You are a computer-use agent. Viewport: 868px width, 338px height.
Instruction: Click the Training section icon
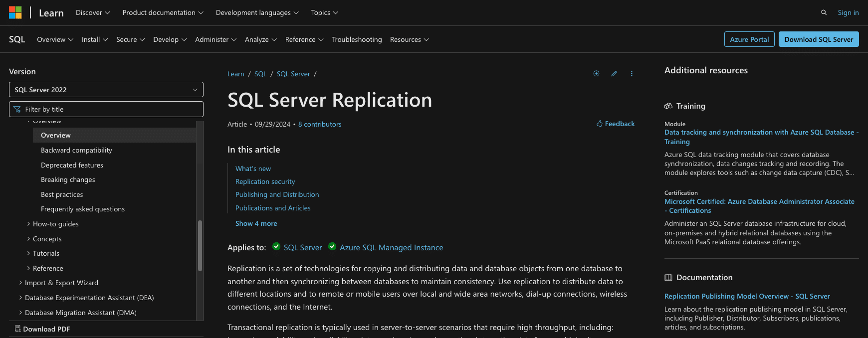coord(668,106)
